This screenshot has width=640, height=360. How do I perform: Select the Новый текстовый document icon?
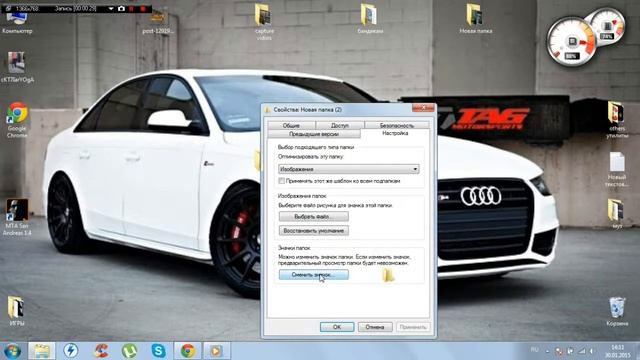(x=617, y=170)
